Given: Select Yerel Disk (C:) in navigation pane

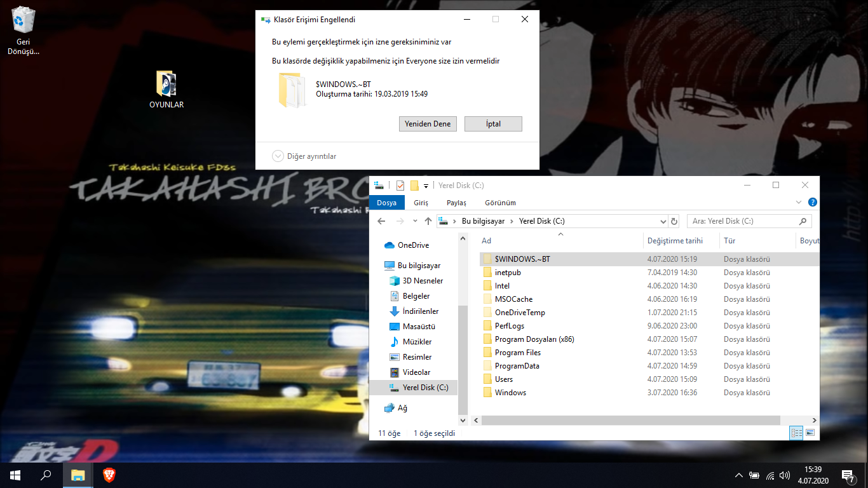Looking at the screenshot, I should 414,388.
